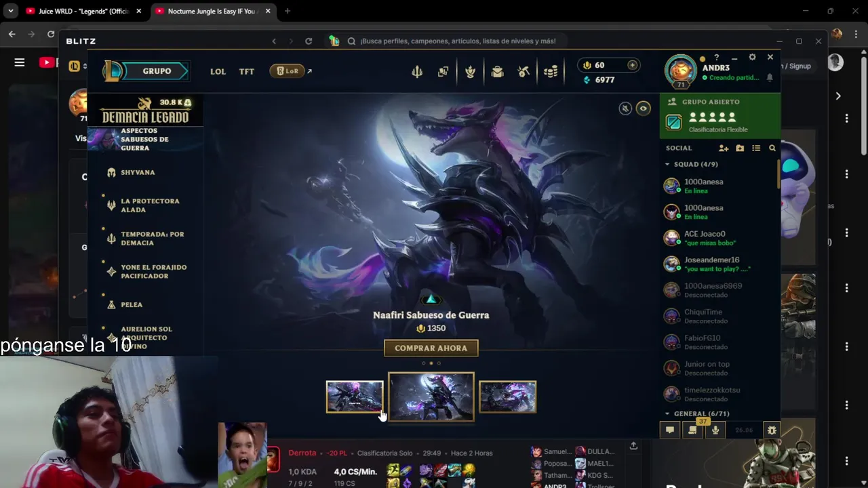868x488 pixels.
Task: Open the collection cards icon in toolbar
Action: click(443, 71)
